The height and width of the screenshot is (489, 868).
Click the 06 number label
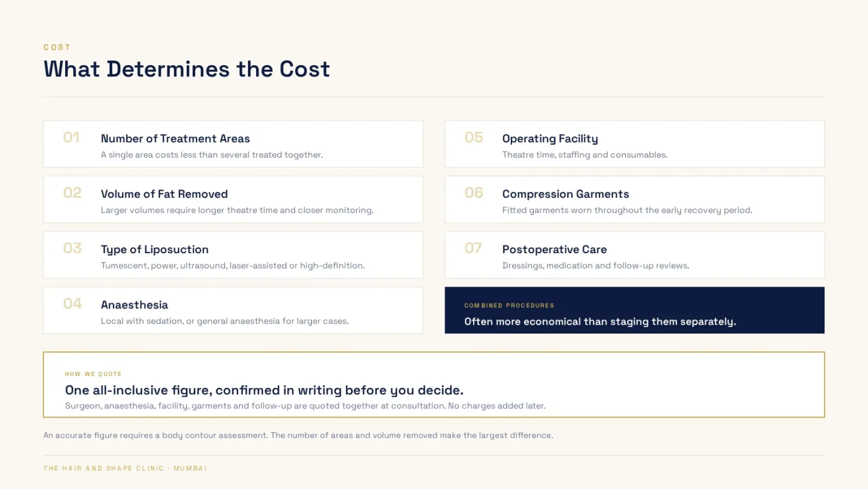pyautogui.click(x=474, y=193)
